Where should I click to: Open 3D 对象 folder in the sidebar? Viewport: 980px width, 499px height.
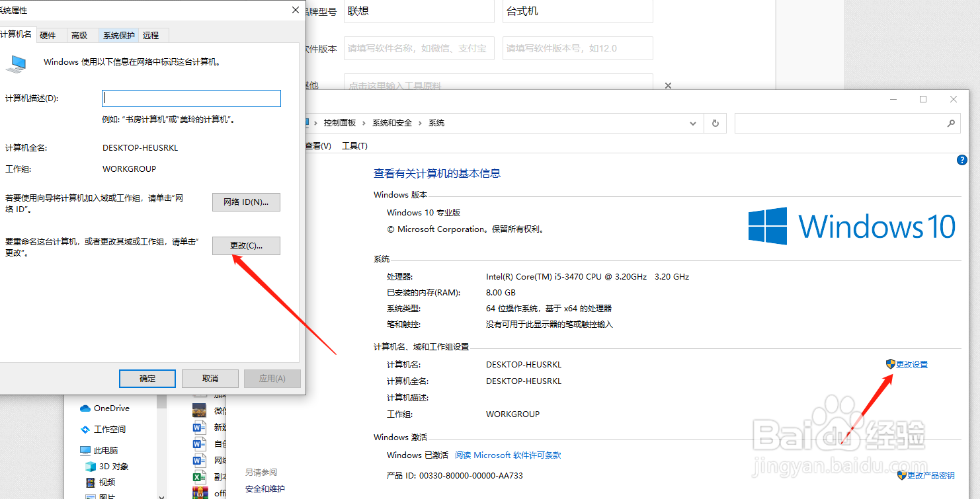pyautogui.click(x=106, y=466)
